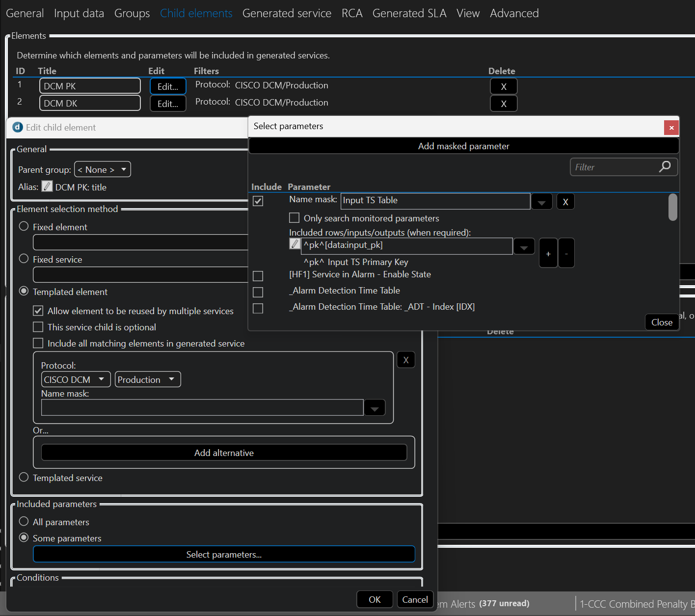Image resolution: width=695 pixels, height=616 pixels.
Task: Delete the DCM PK element row
Action: click(x=504, y=86)
